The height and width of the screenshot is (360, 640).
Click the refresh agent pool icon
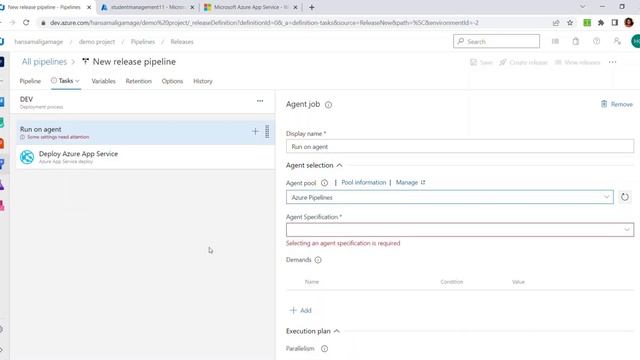[x=624, y=197]
